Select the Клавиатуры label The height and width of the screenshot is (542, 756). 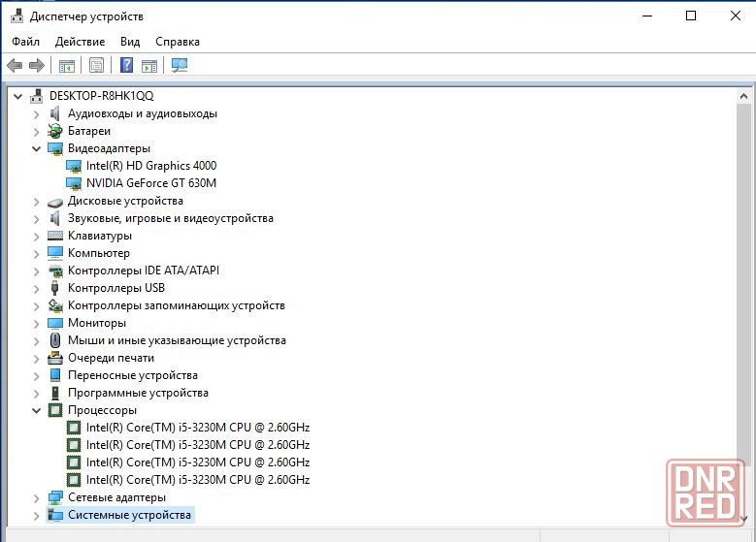pos(100,236)
